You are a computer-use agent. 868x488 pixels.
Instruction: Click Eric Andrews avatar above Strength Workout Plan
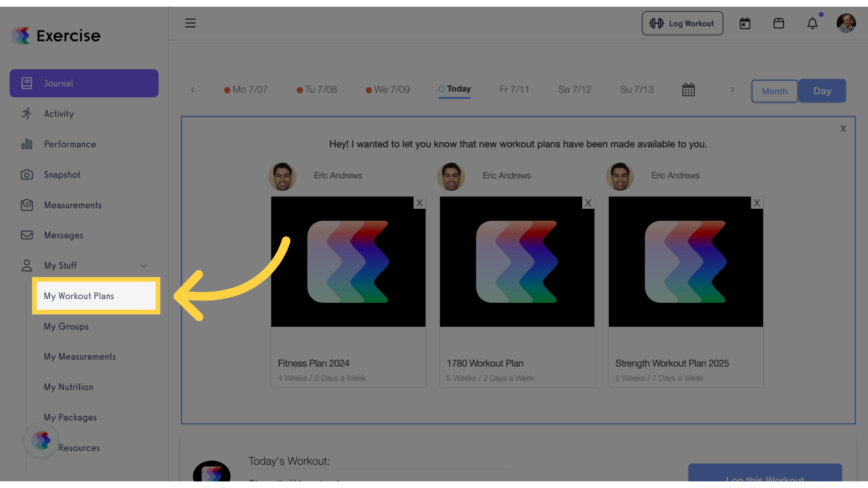(x=620, y=176)
